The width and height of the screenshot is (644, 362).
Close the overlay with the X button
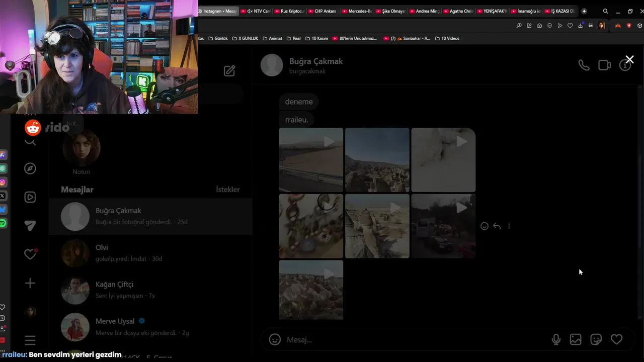(629, 60)
